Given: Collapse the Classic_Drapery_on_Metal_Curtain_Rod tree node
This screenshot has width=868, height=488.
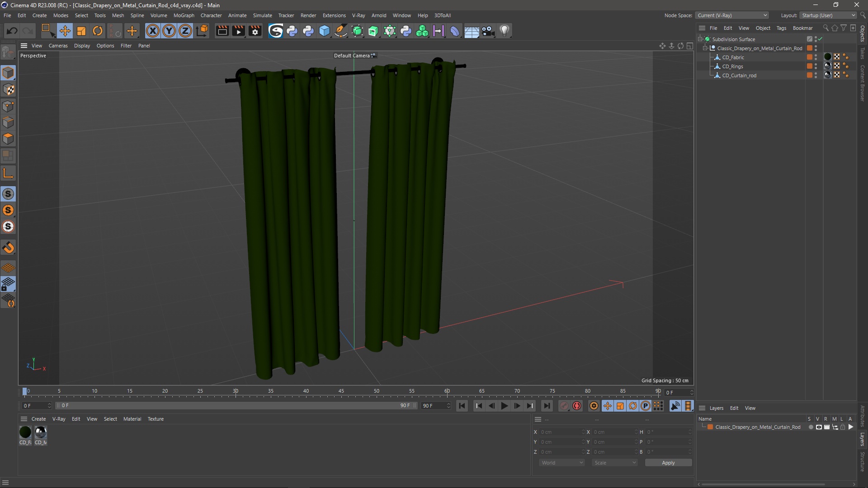Looking at the screenshot, I should point(705,48).
